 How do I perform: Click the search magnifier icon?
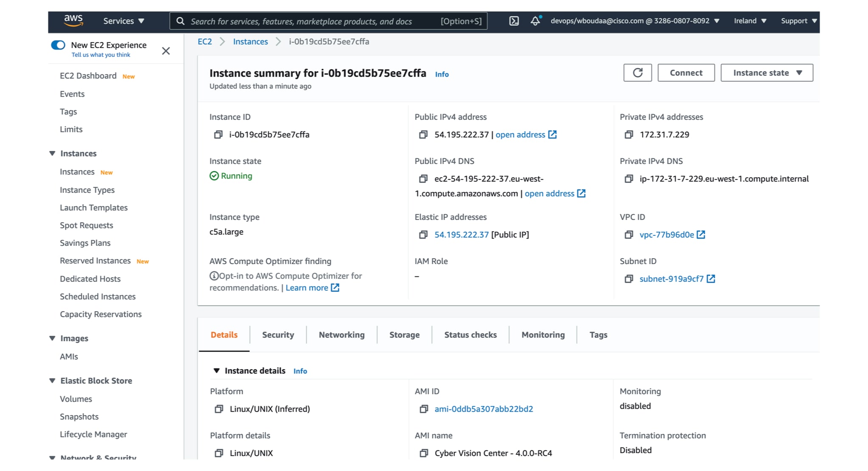(180, 21)
